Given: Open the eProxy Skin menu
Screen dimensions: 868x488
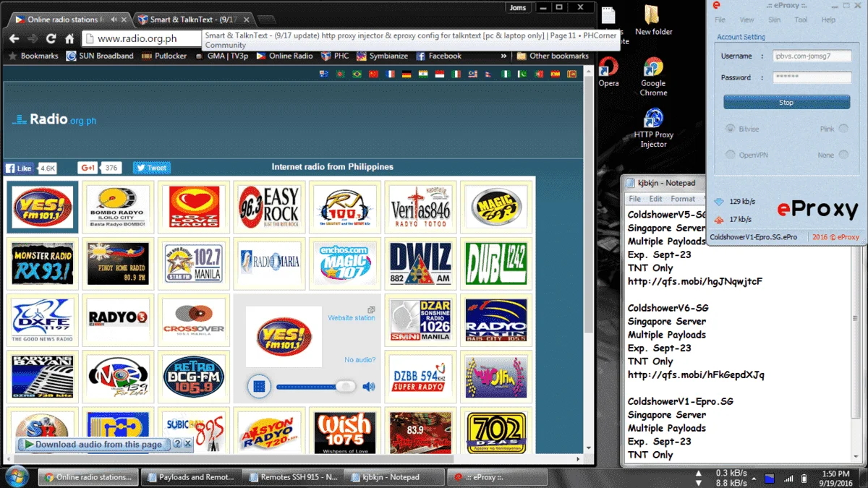Looking at the screenshot, I should click(x=774, y=20).
